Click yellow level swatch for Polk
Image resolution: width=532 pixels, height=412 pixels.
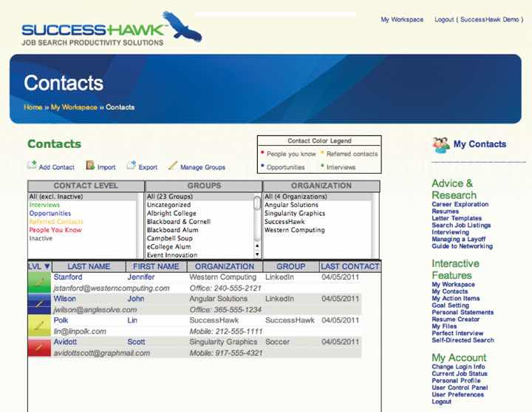point(38,326)
